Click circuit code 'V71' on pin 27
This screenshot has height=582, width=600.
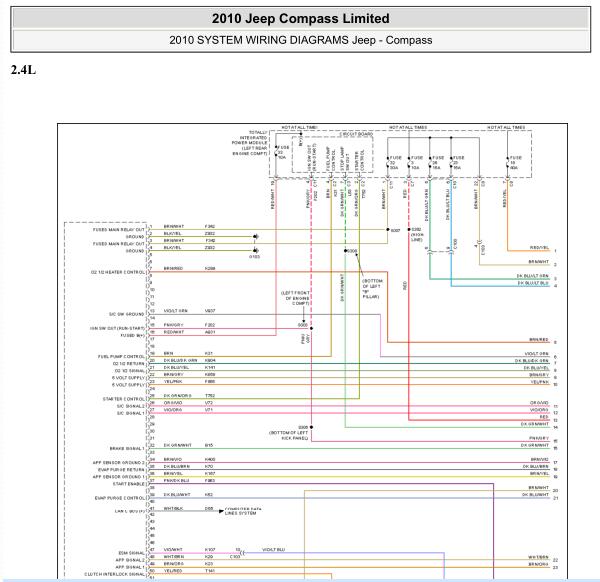click(x=209, y=410)
